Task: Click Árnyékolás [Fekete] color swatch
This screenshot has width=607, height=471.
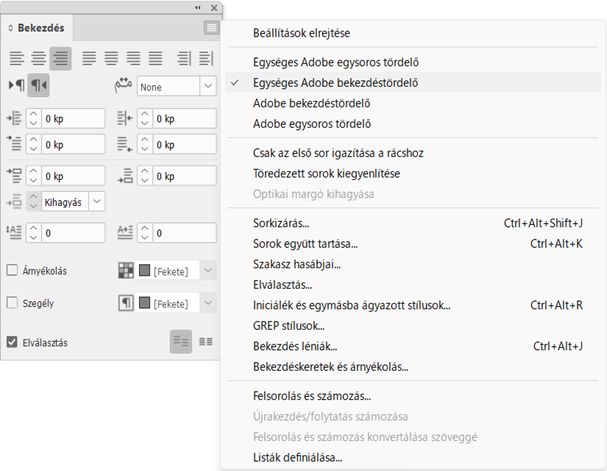Action: (x=144, y=270)
